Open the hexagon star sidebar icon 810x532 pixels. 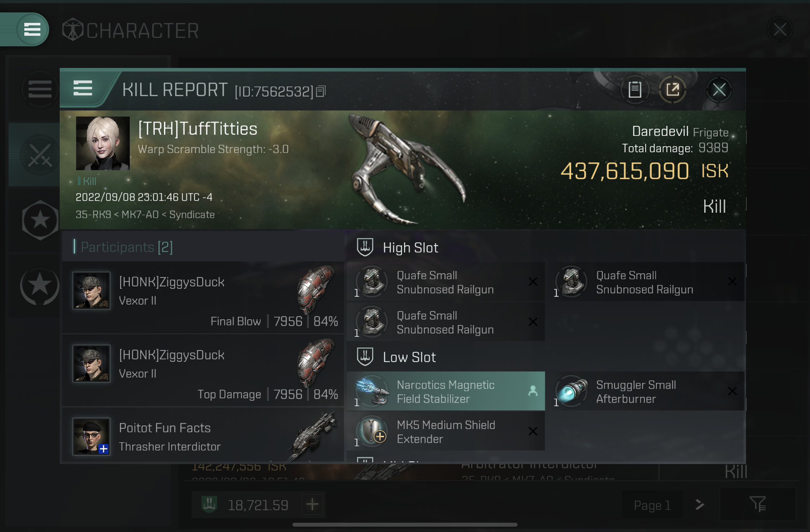pos(40,220)
